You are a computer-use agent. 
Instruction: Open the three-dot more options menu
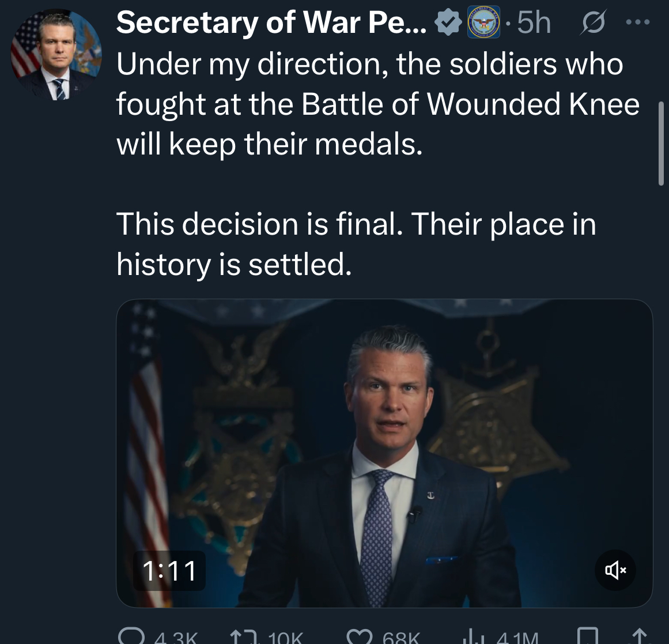pyautogui.click(x=638, y=23)
